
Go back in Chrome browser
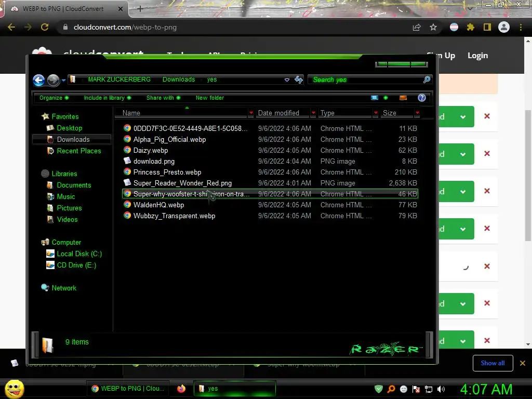click(11, 27)
